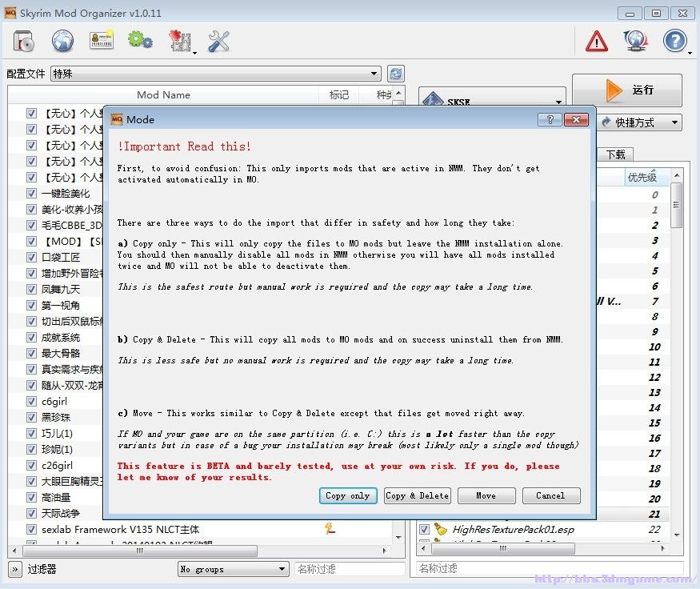This screenshot has height=589, width=700.
Task: Click the globe update check icon
Action: (636, 41)
